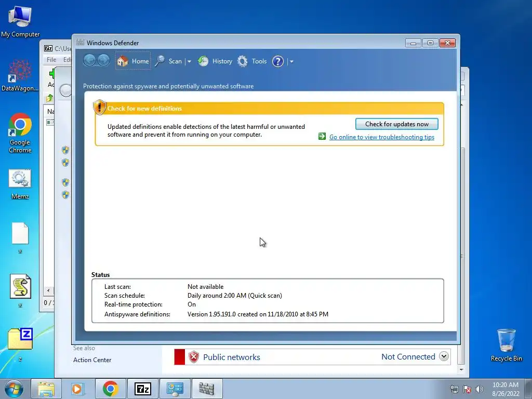Click the green arrow beside troubleshooting link
The image size is (532, 399).
322,137
